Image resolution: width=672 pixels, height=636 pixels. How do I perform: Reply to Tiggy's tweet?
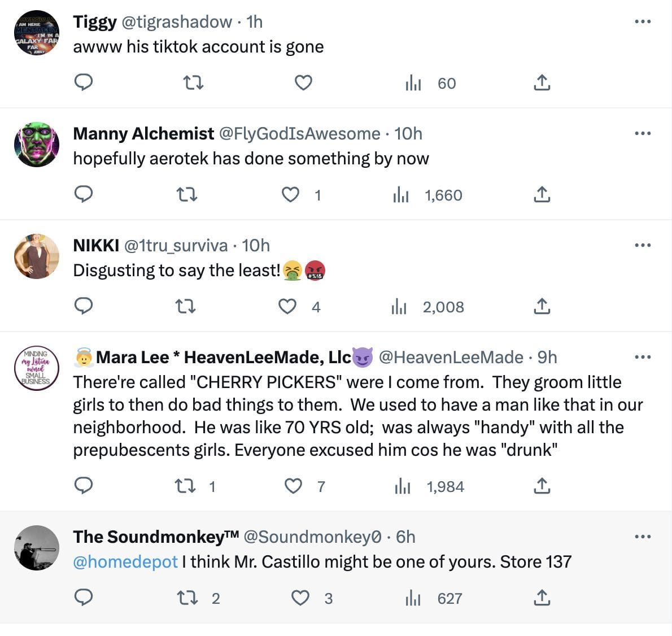[84, 83]
